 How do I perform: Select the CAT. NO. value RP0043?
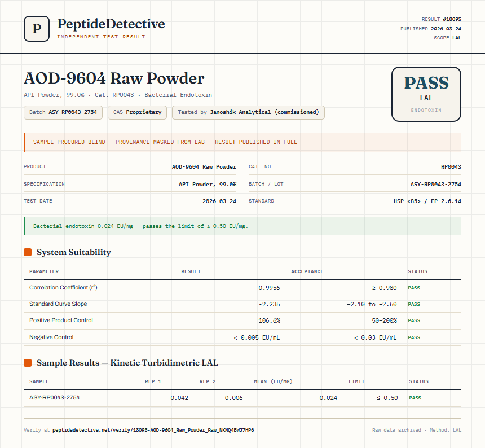coord(451,167)
